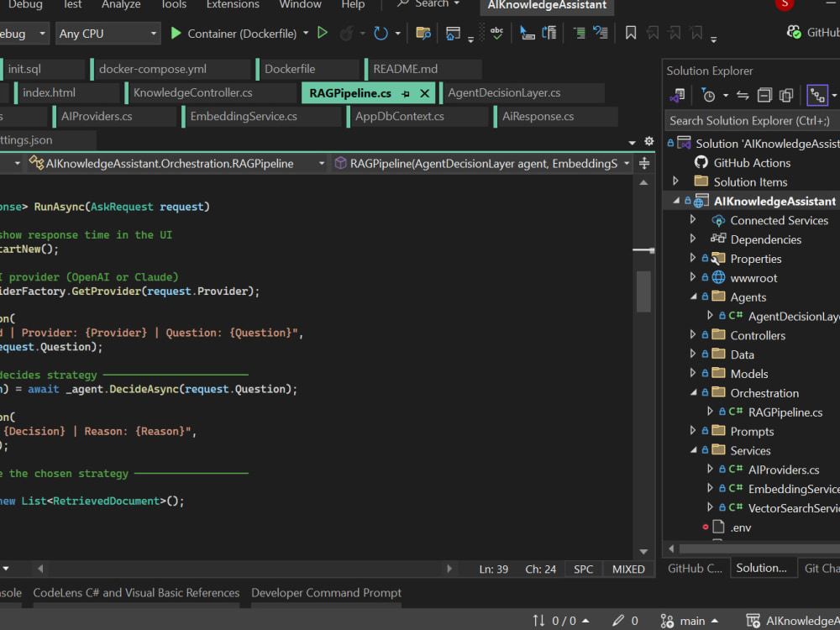Open the Window menu
Viewport: 840px width, 630px height.
tap(300, 5)
